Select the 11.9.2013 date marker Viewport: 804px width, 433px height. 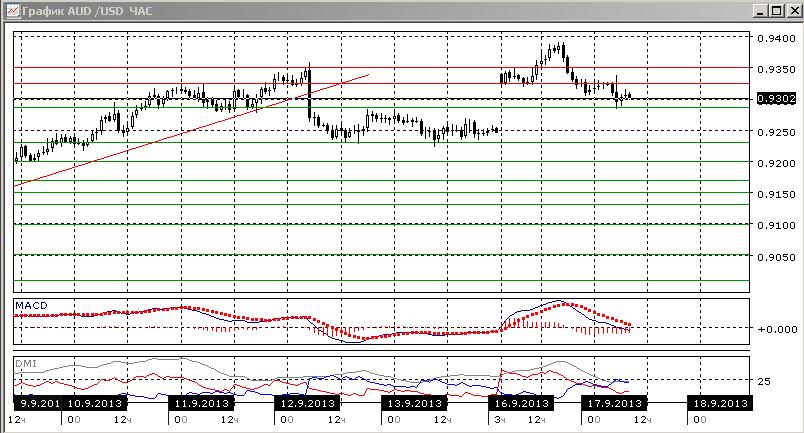202,403
